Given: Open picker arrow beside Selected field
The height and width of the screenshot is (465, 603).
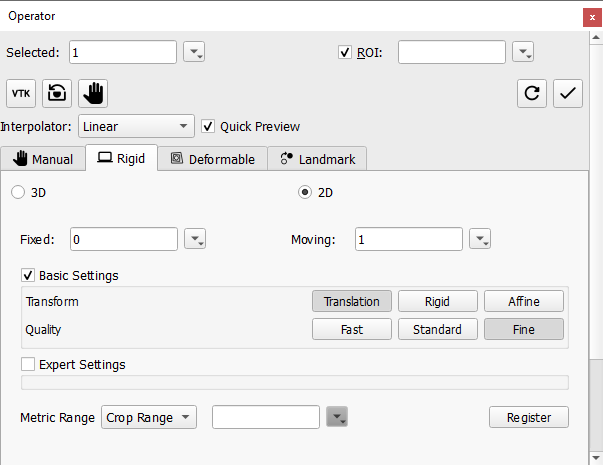Looking at the screenshot, I should (196, 52).
